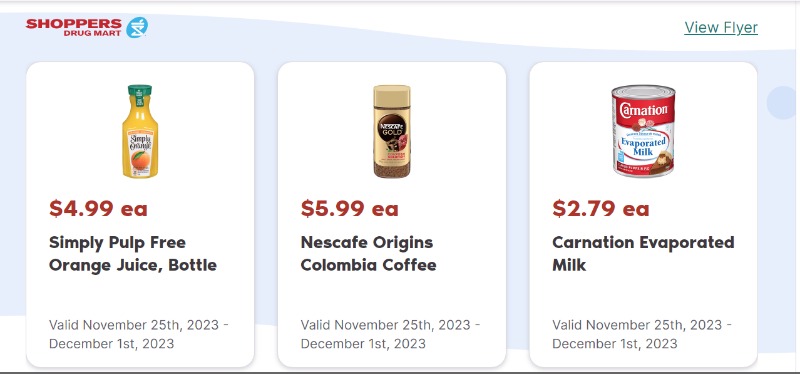Click the SHOPPERS red wordmark text

click(x=73, y=23)
